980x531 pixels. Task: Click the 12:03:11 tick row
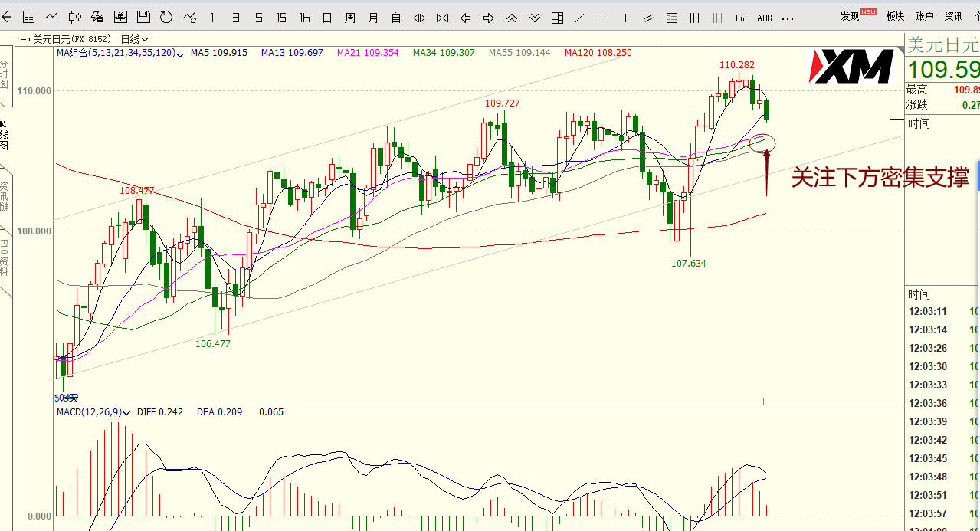tap(942, 312)
